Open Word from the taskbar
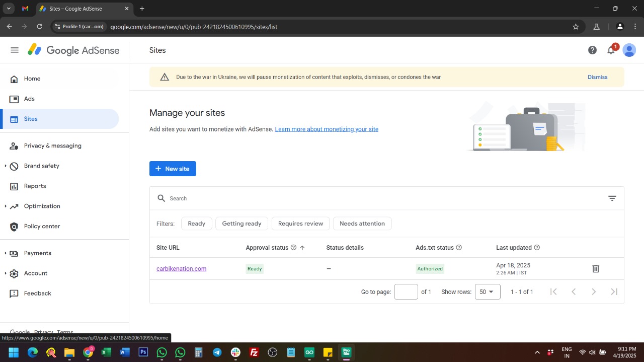Screen dimensions: 644x362 [125, 352]
